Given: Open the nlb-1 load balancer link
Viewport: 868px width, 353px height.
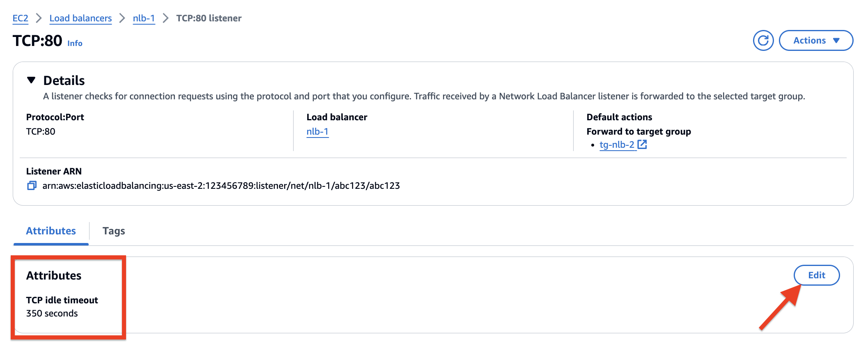Looking at the screenshot, I should pyautogui.click(x=317, y=132).
